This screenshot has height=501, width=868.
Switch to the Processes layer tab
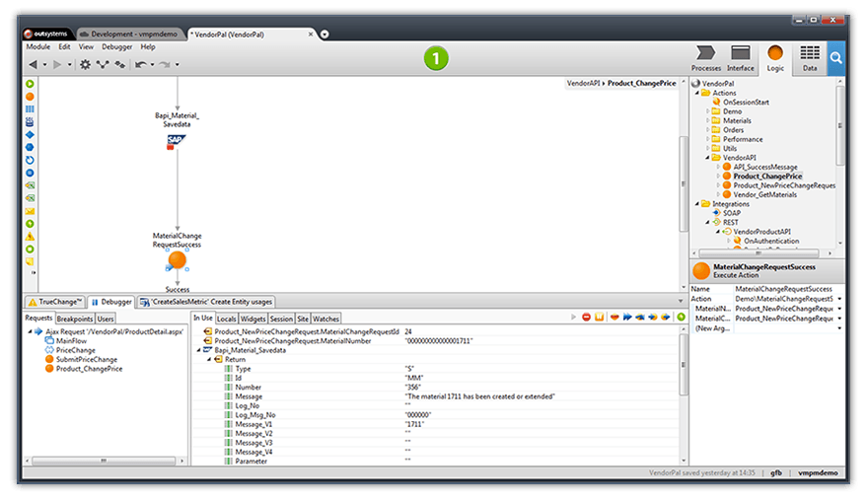[x=706, y=58]
